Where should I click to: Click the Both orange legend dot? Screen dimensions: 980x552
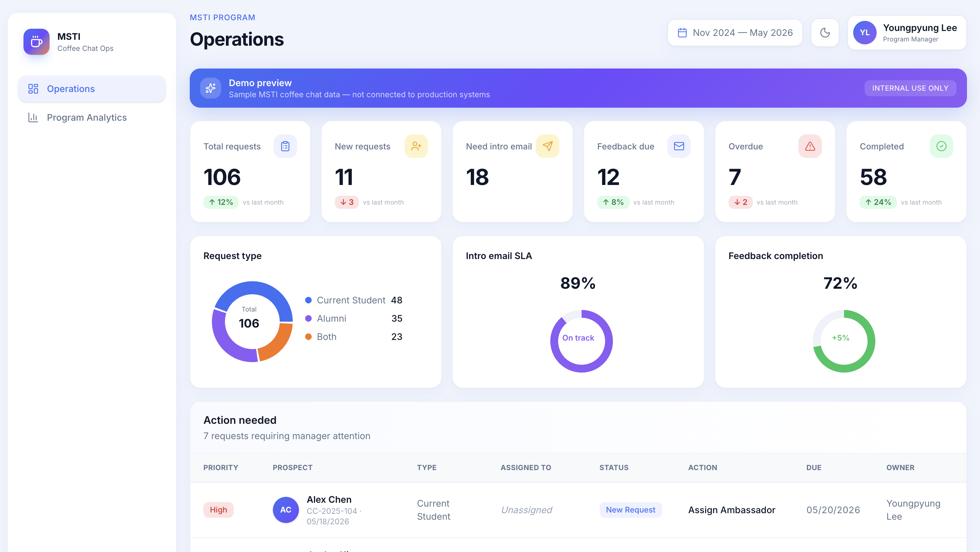point(308,337)
